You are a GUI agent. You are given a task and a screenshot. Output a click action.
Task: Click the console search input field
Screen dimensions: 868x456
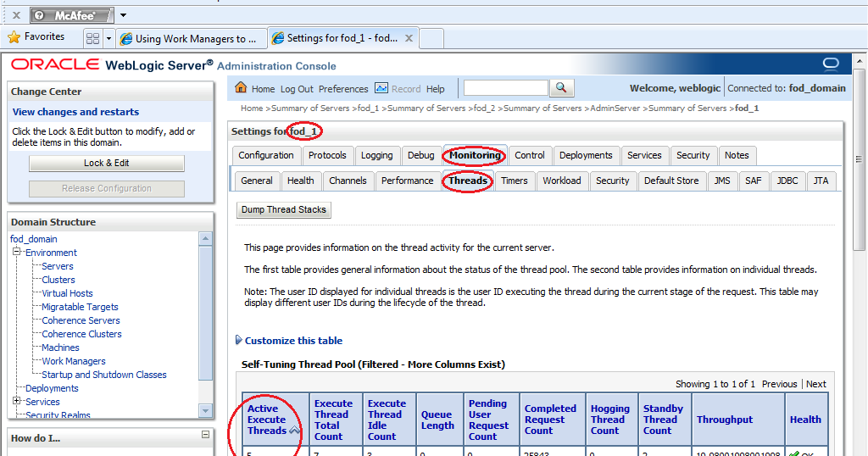click(x=505, y=87)
